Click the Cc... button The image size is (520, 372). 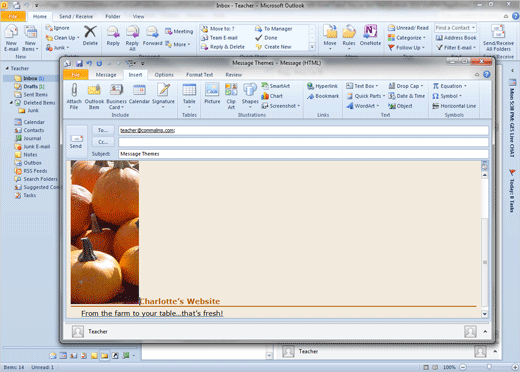(103, 142)
